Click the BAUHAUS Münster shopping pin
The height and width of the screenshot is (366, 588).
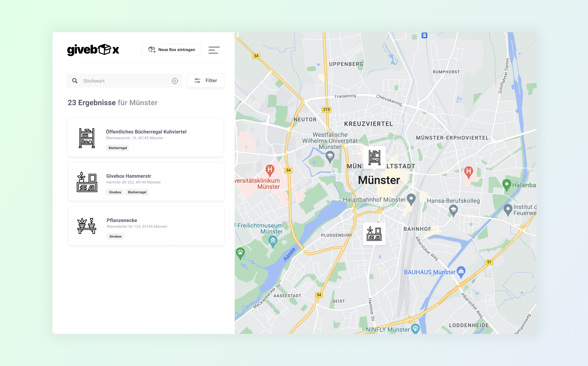[461, 271]
